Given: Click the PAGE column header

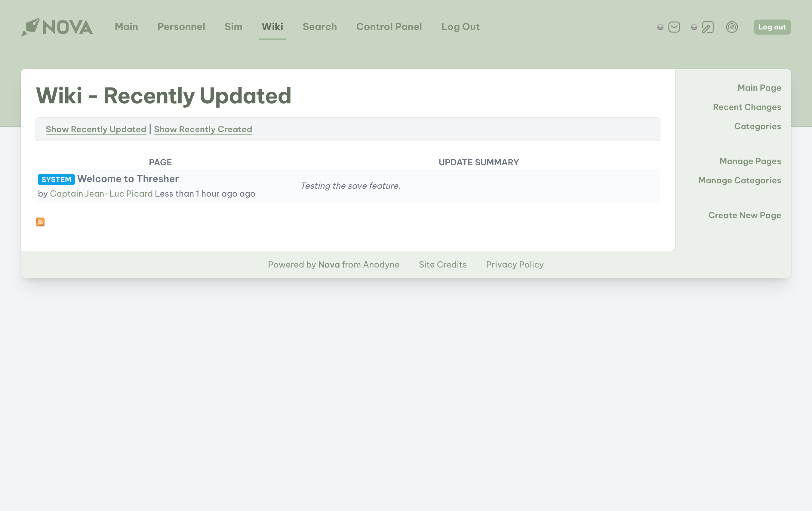Looking at the screenshot, I should [x=161, y=162].
